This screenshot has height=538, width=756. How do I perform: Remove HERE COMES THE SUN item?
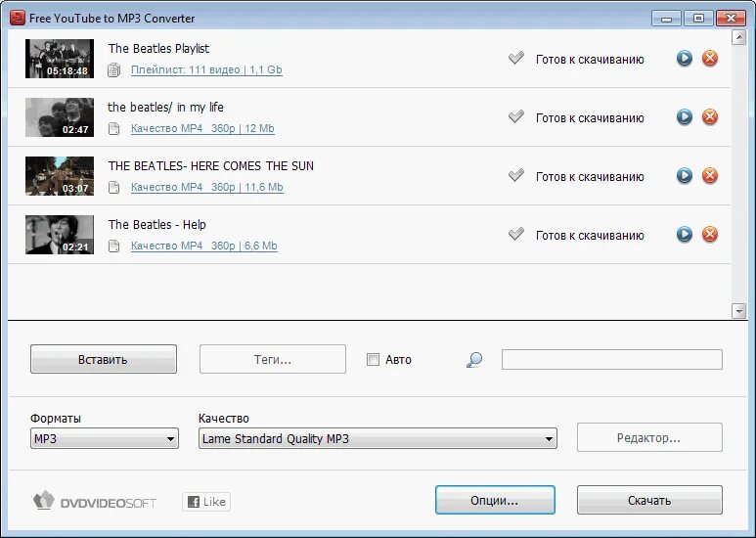click(710, 175)
